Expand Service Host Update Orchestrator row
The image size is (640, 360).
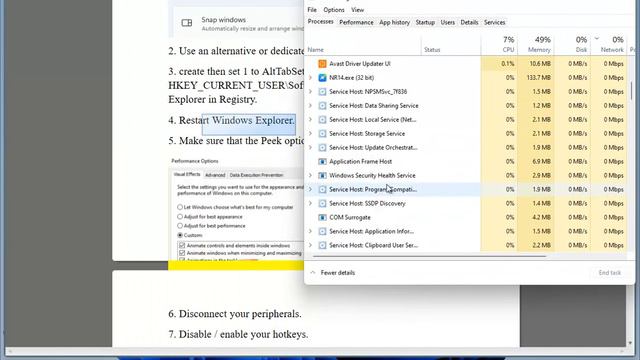310,147
